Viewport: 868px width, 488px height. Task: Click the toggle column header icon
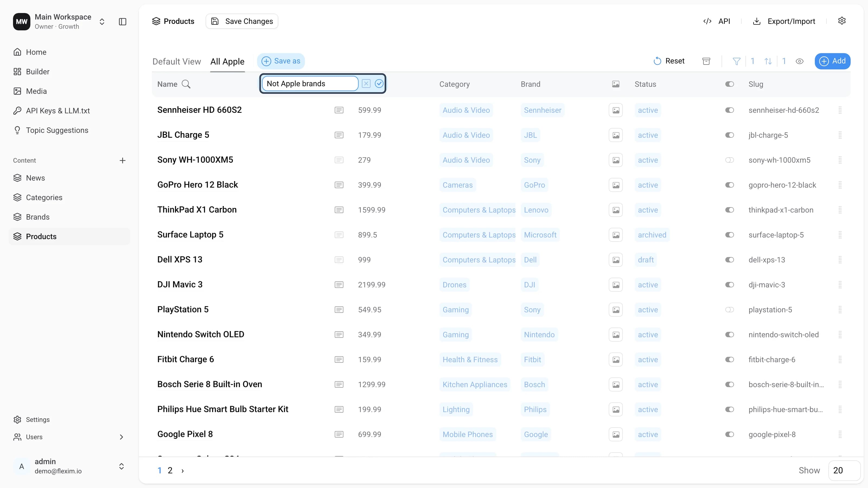(x=729, y=84)
